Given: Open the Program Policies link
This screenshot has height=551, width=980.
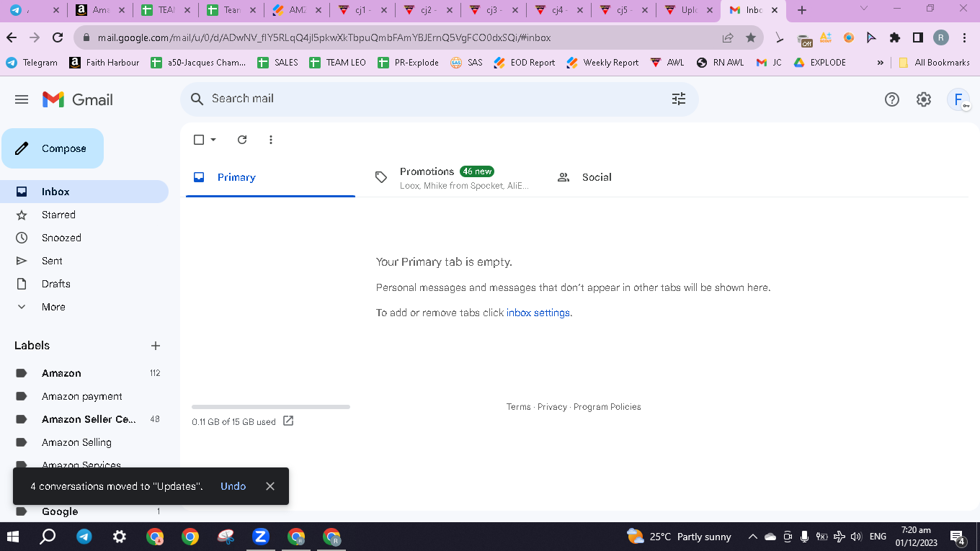Looking at the screenshot, I should click(x=607, y=407).
